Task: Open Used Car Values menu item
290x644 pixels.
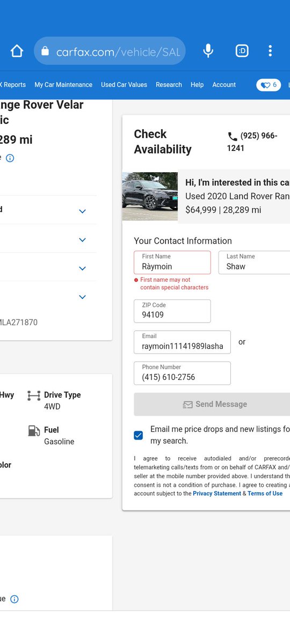Action: coord(124,85)
